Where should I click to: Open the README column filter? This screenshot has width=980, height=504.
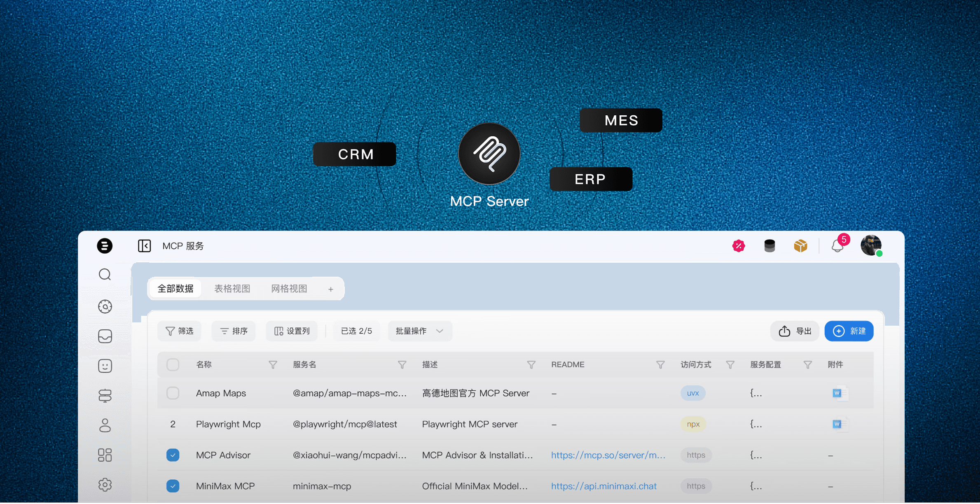pyautogui.click(x=660, y=364)
